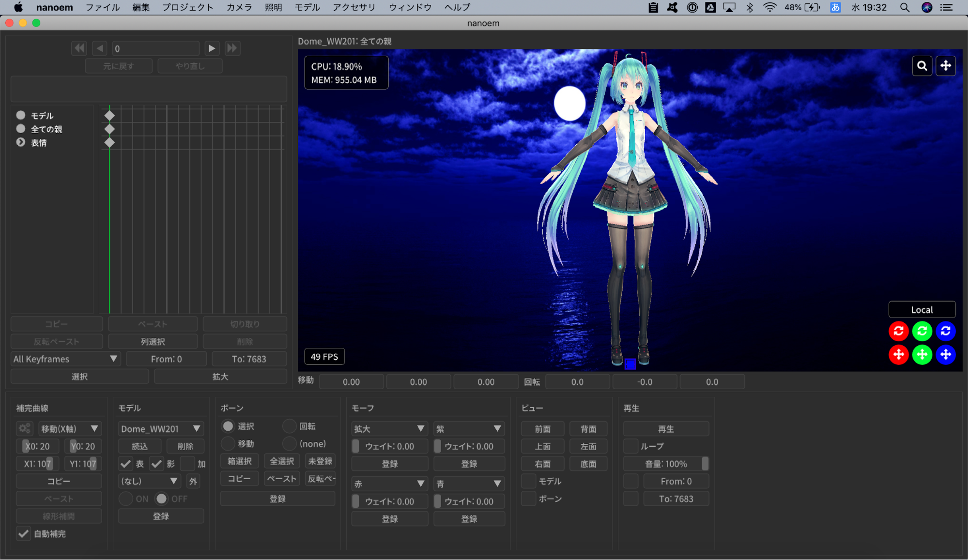Enable the ループ playback checkbox

point(631,446)
